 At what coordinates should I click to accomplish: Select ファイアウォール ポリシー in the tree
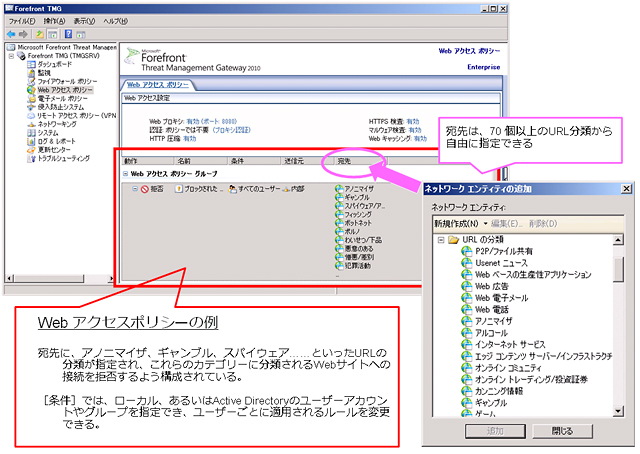(67, 82)
